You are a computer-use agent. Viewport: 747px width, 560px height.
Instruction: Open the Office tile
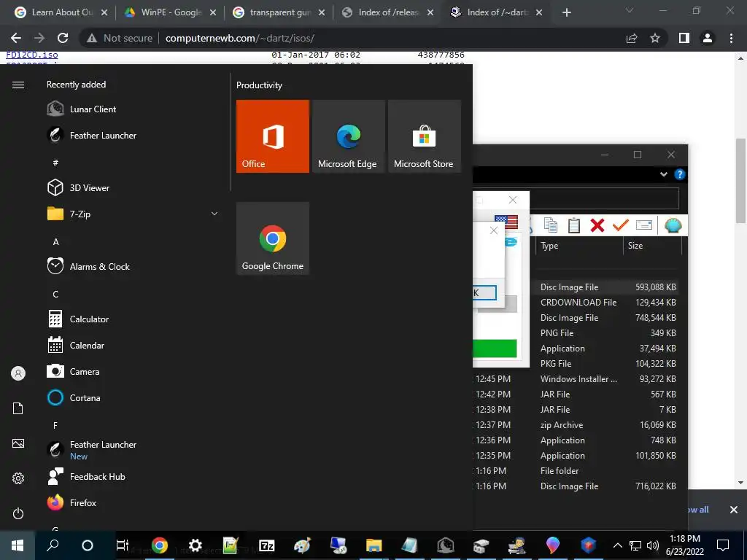coord(273,136)
